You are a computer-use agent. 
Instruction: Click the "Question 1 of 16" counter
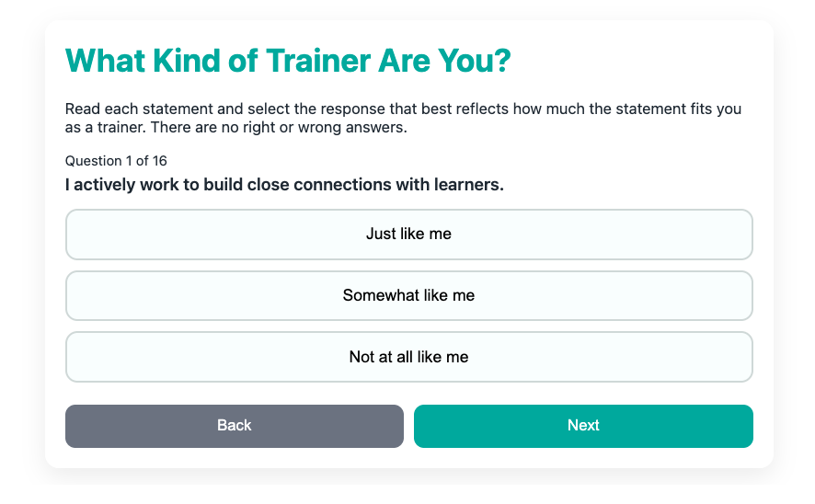116,161
